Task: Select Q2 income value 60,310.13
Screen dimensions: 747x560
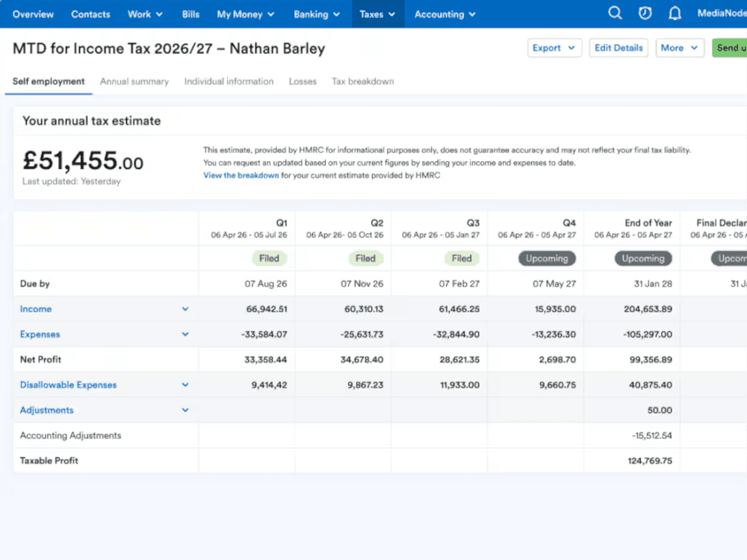Action: (364, 309)
